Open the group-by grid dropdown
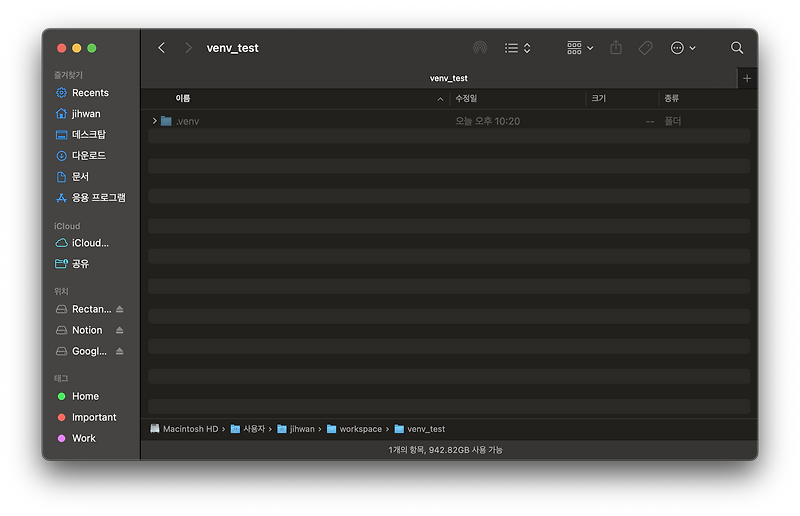 [x=580, y=48]
